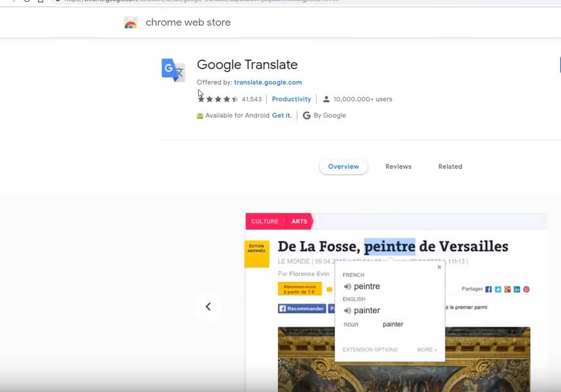
Task: Open the Reviews tab
Action: click(x=398, y=166)
